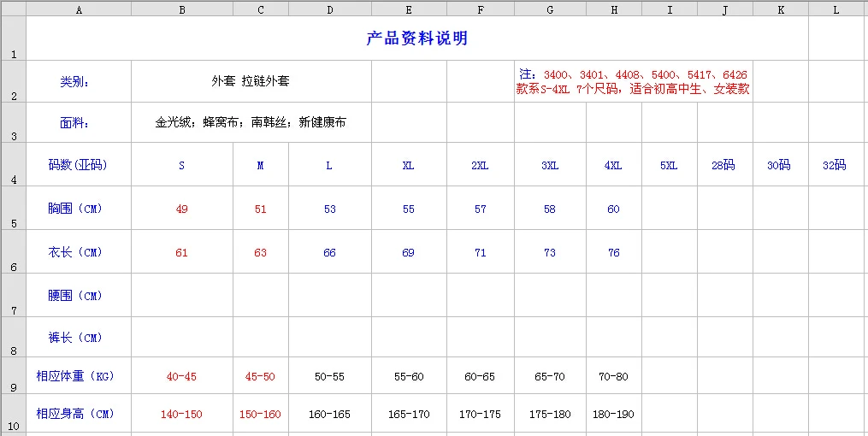Click chest value 49 under S
This screenshot has height=436, width=868.
pyautogui.click(x=182, y=208)
